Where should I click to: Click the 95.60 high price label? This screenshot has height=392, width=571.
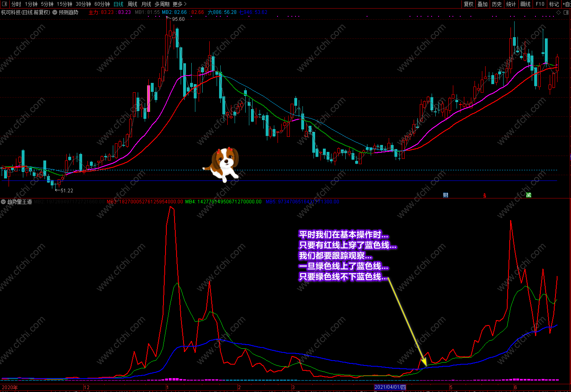point(178,19)
